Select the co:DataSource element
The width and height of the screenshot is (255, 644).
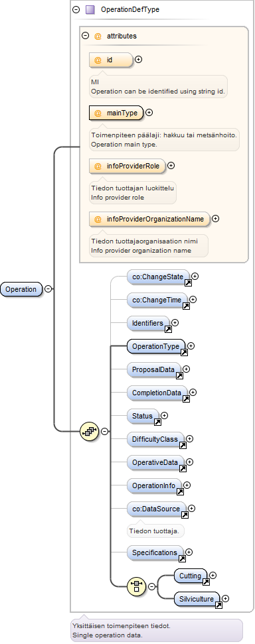[156, 509]
